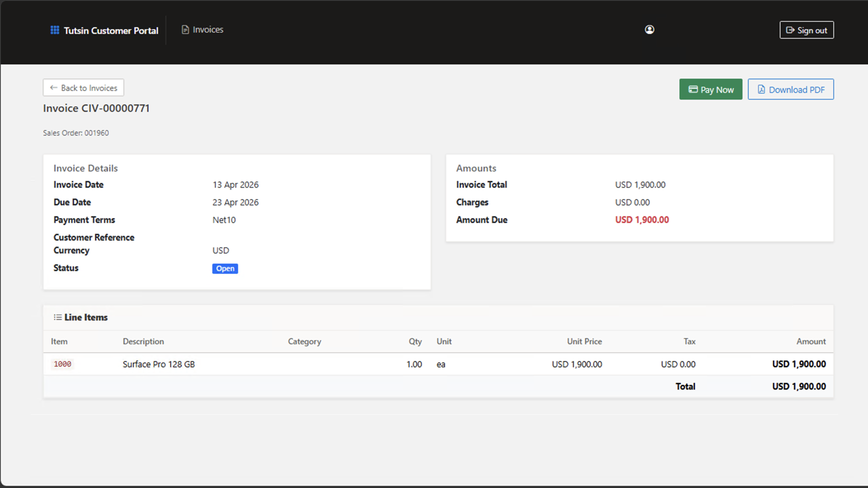
Task: Click the back arrow on Back to Invoices
Action: [x=54, y=87]
